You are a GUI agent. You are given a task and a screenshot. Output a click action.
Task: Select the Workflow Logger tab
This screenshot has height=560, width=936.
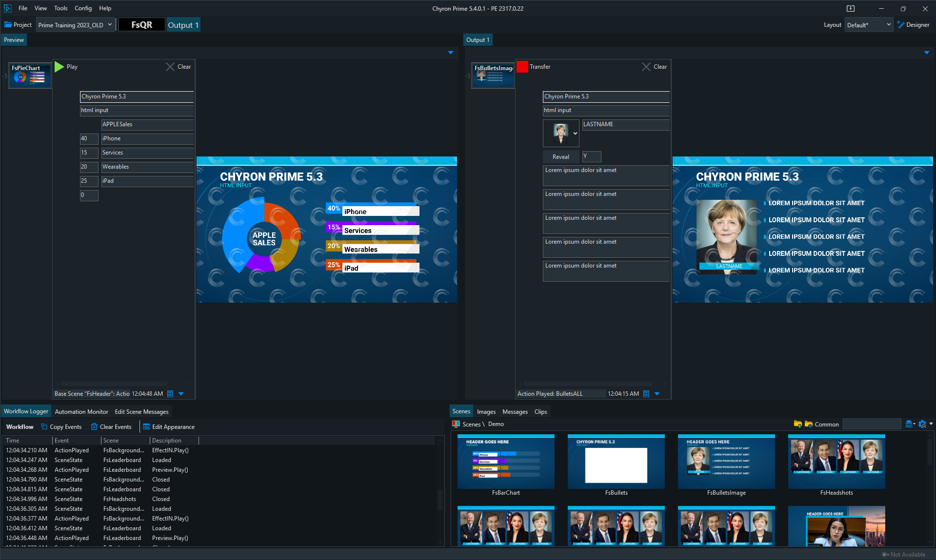point(26,411)
